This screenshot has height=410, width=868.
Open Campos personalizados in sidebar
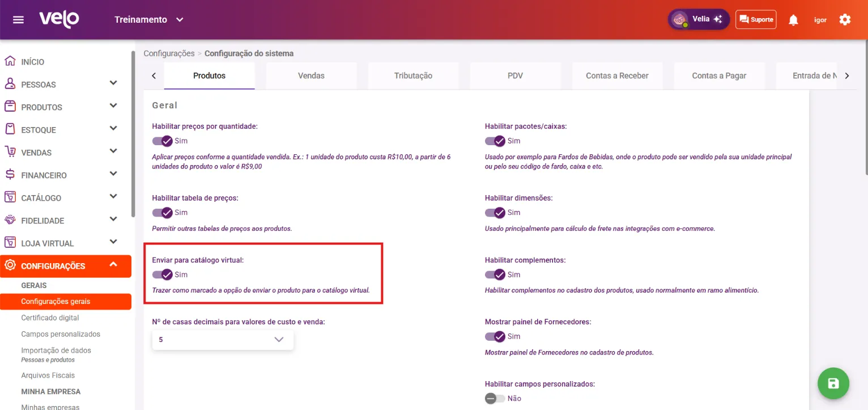pyautogui.click(x=61, y=335)
